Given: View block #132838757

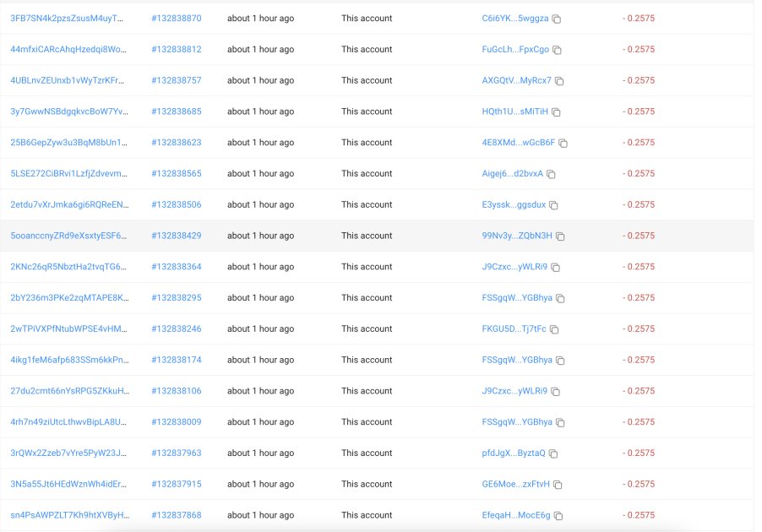Looking at the screenshot, I should point(177,81).
